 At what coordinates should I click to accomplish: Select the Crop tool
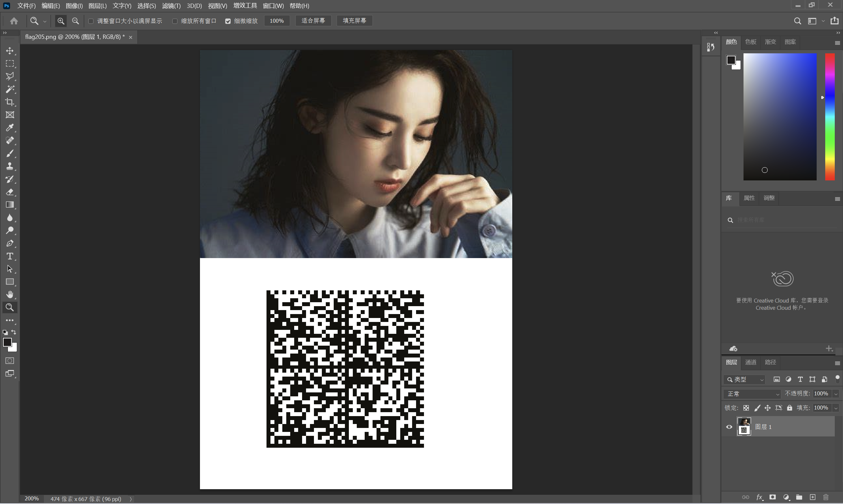click(10, 102)
